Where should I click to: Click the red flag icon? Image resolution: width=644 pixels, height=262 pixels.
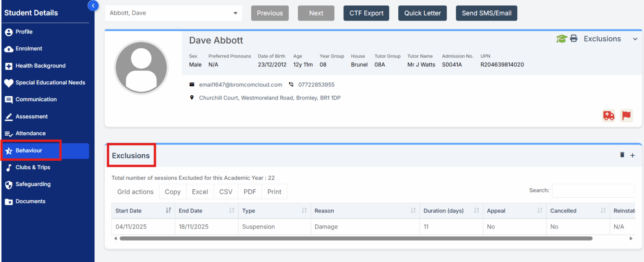click(x=626, y=115)
